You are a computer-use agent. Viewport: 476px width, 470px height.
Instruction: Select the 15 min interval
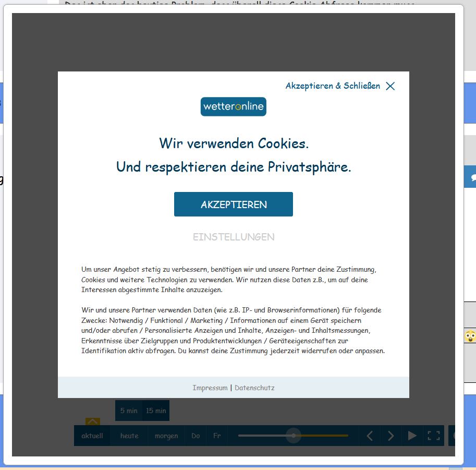[156, 411]
